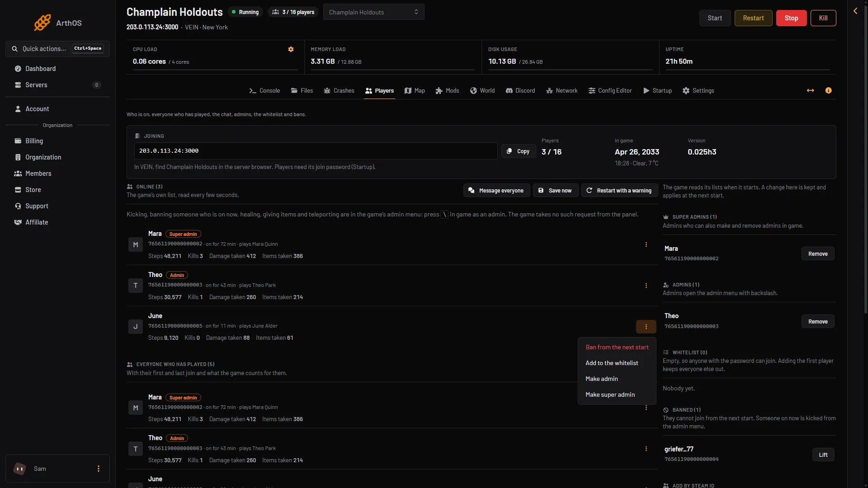
Task: Open Champlain Holdouts server dropdown
Action: (x=373, y=12)
